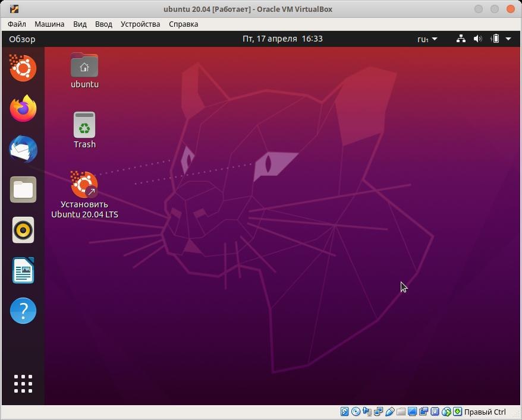Select the ubuntu home folder on desktop
Screen dimensions: 522x420
(84, 65)
